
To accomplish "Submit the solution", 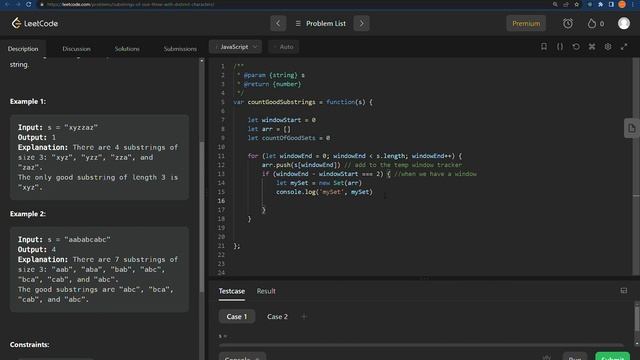I will click(x=612, y=357).
